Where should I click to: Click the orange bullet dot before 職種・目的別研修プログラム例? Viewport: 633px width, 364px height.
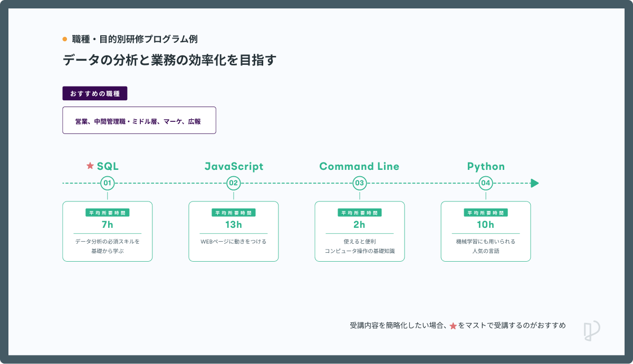[x=65, y=39]
